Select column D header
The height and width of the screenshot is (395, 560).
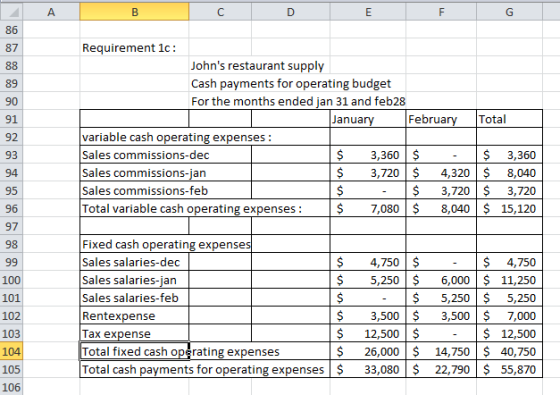291,12
